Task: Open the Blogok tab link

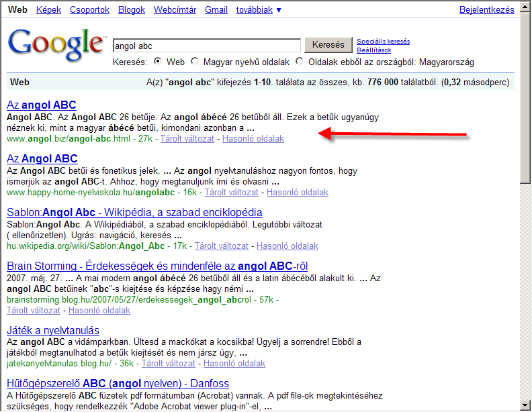Action: point(132,10)
